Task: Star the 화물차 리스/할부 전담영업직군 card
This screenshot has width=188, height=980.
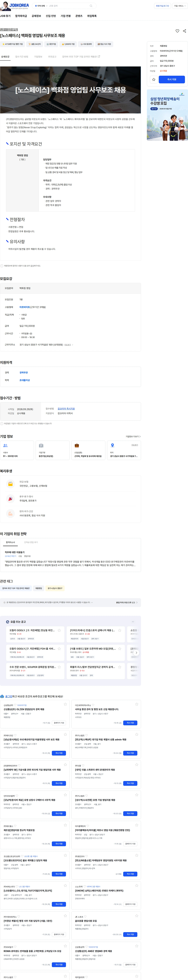Action: tap(120, 667)
